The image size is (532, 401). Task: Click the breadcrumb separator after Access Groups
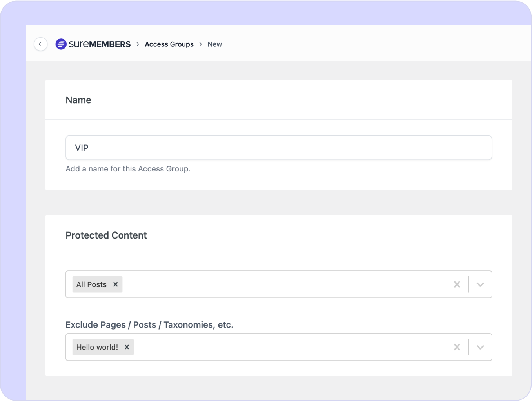tap(200, 44)
